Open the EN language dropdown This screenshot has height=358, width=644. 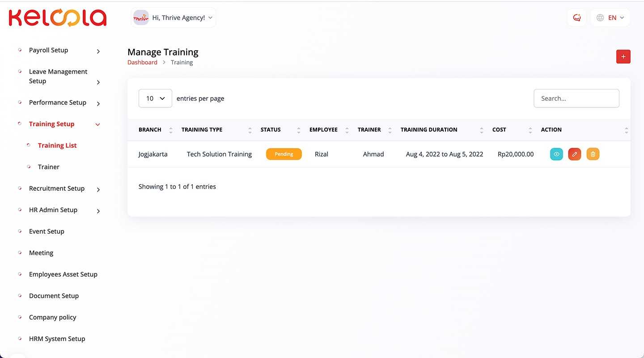[610, 18]
